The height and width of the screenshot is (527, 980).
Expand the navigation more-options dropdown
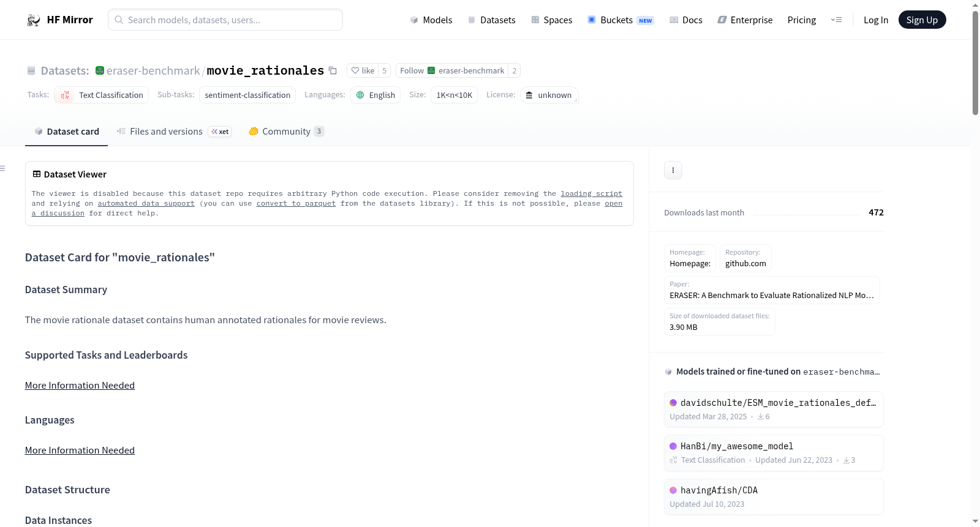click(836, 20)
